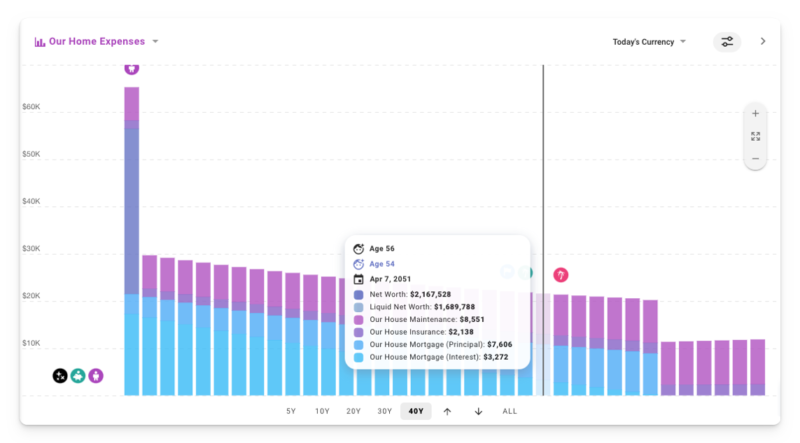Switch to the 20Y time range
The height and width of the screenshot is (443, 800).
[353, 411]
